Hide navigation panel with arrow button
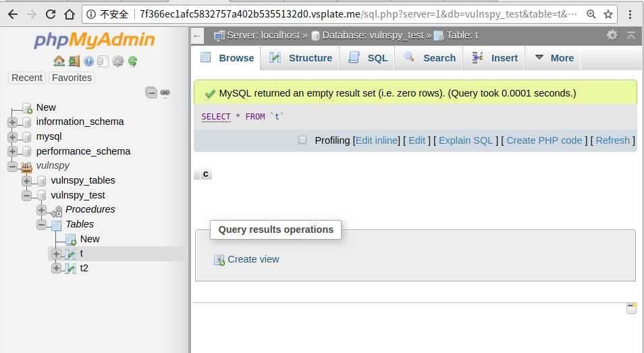644x353 pixels. click(197, 36)
